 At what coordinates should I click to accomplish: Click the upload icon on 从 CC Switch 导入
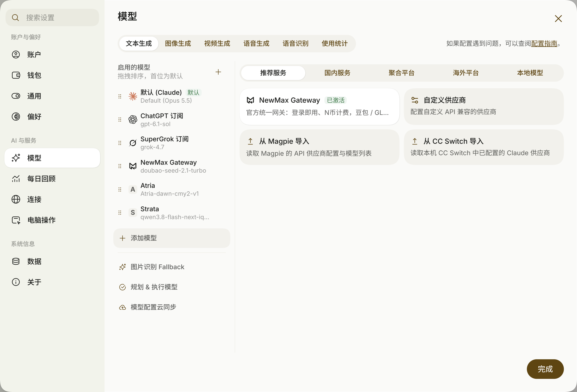point(415,141)
